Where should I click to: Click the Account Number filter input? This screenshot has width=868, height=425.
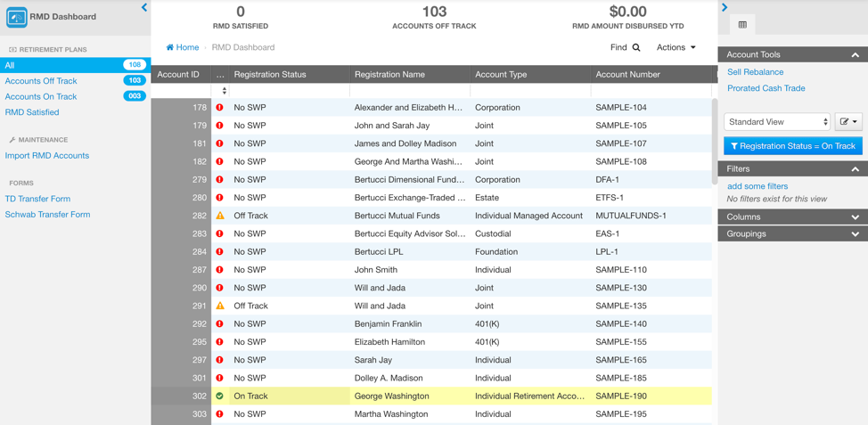click(651, 90)
